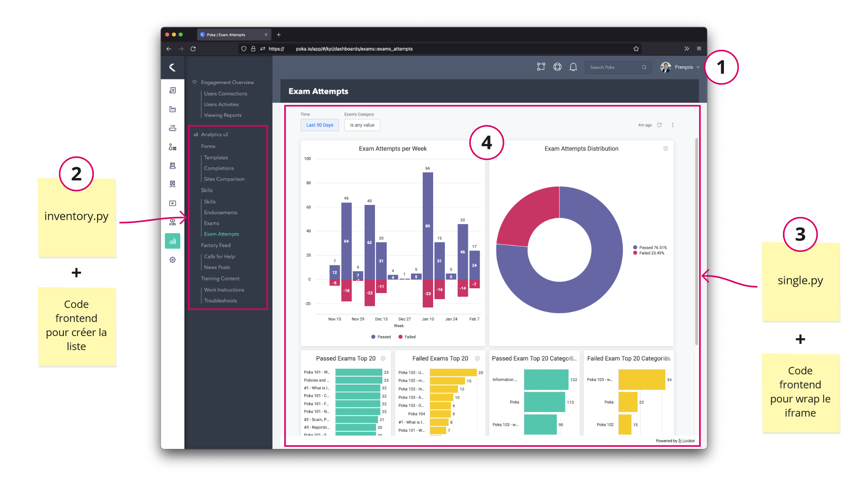
Task: Open the dashboard three-dot options menu
Action: click(673, 125)
